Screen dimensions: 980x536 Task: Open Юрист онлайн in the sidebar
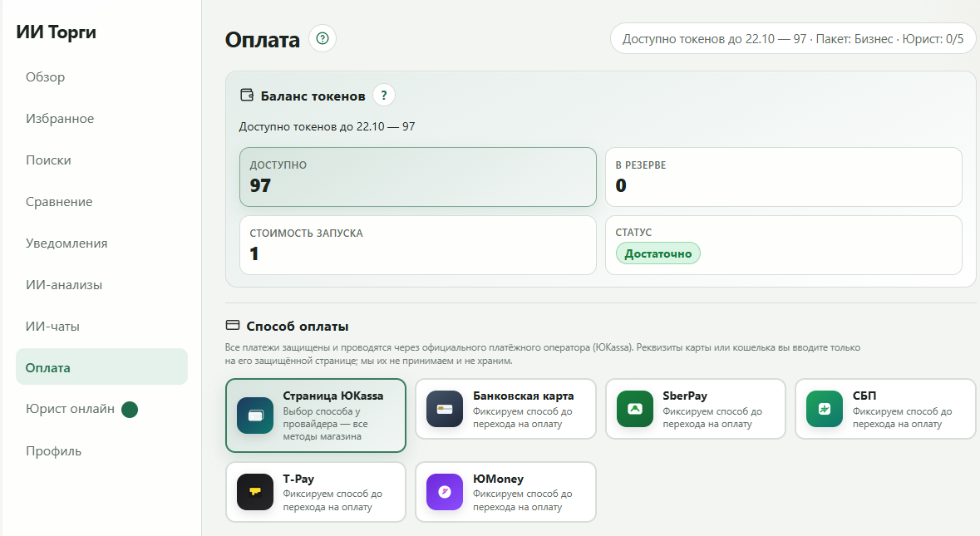tap(101, 409)
